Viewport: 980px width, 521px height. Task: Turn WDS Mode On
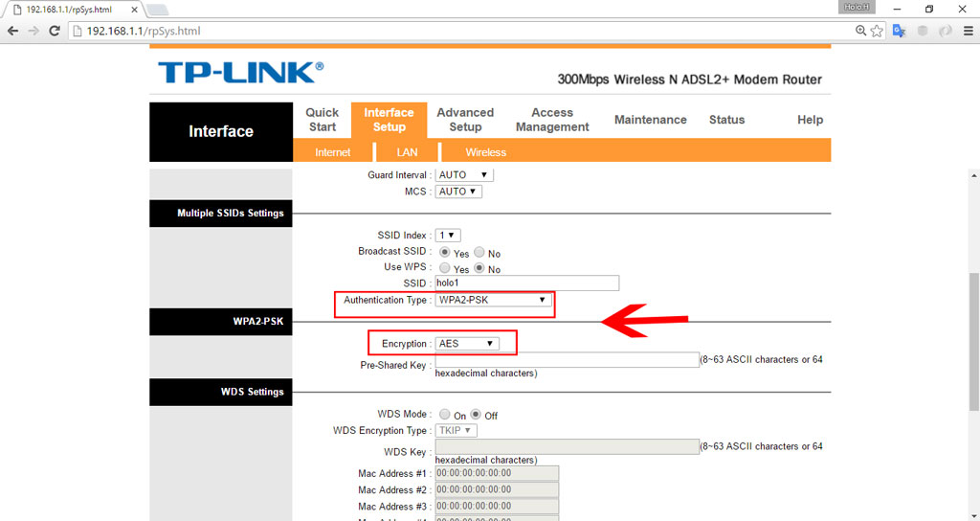point(444,414)
